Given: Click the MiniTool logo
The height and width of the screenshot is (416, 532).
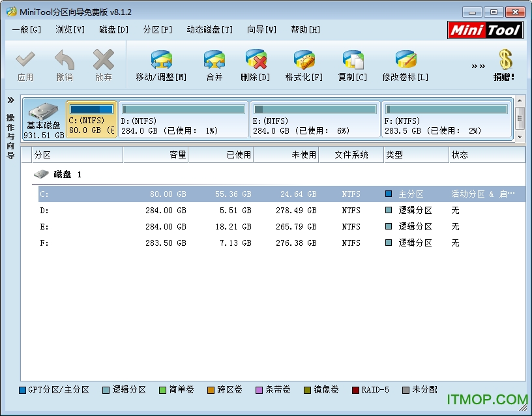Looking at the screenshot, I should [485, 29].
